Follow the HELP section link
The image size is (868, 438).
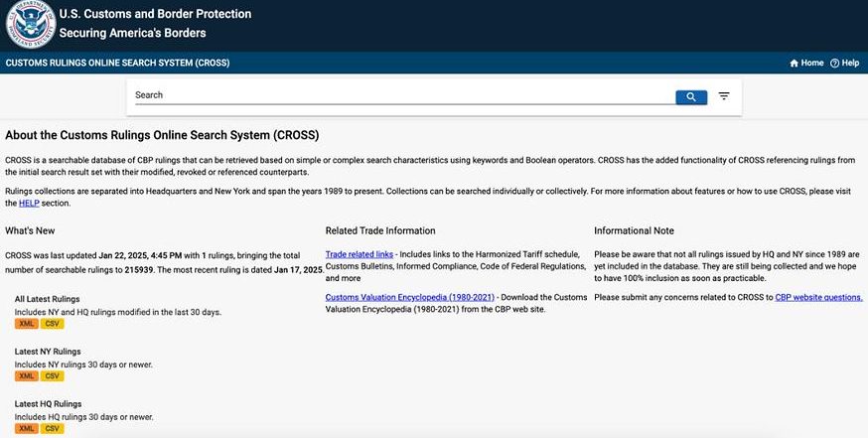(x=29, y=204)
